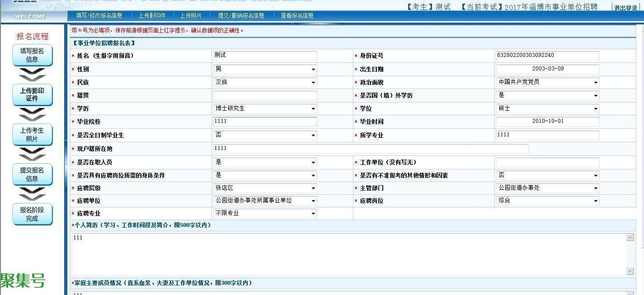Viewport: 644px width, 295px height.
Task: Click scroll-up arrow in 个人简历 textarea
Action: (x=630, y=237)
